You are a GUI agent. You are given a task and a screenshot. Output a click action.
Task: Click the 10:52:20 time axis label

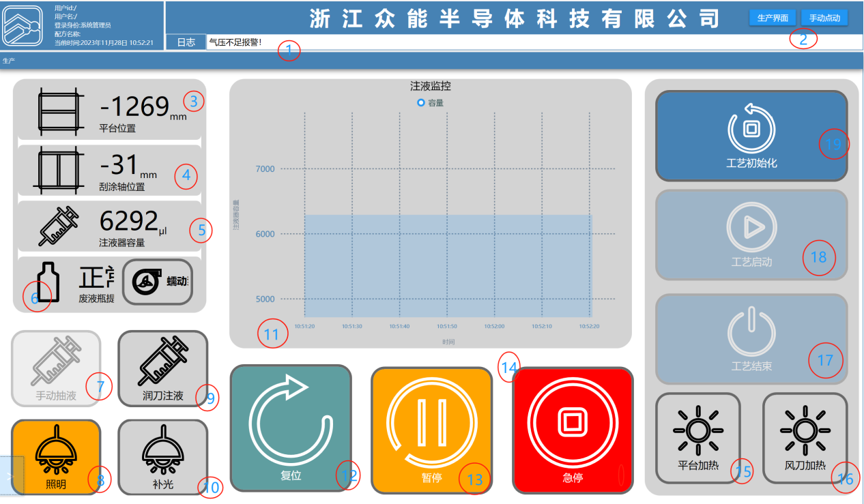589,327
